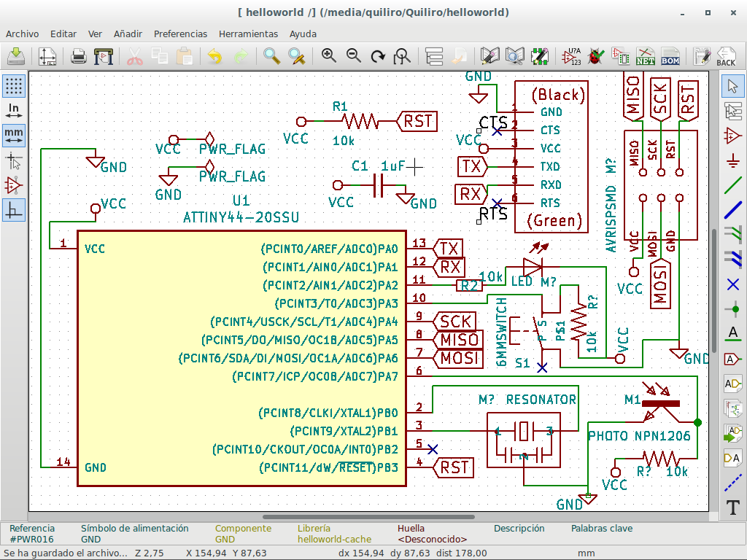Viewport: 747px width, 560px height.
Task: Select the Place power port tool
Action: tap(732, 160)
